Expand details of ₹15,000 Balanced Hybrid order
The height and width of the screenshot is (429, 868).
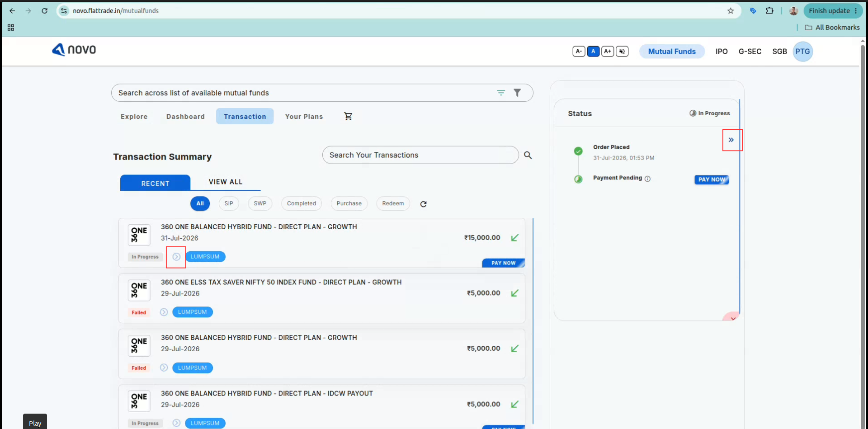(x=176, y=257)
